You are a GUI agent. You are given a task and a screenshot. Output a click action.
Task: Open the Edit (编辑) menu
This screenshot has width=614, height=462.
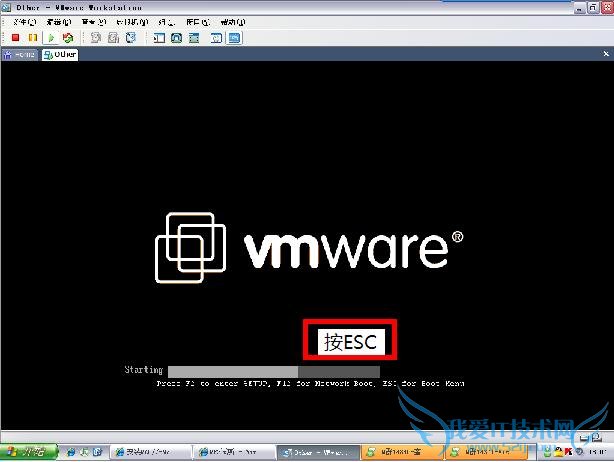click(x=59, y=22)
